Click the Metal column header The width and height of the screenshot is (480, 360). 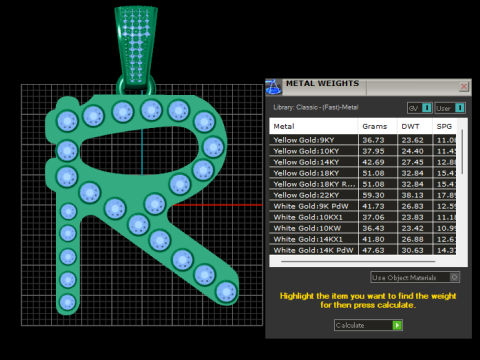click(x=313, y=126)
